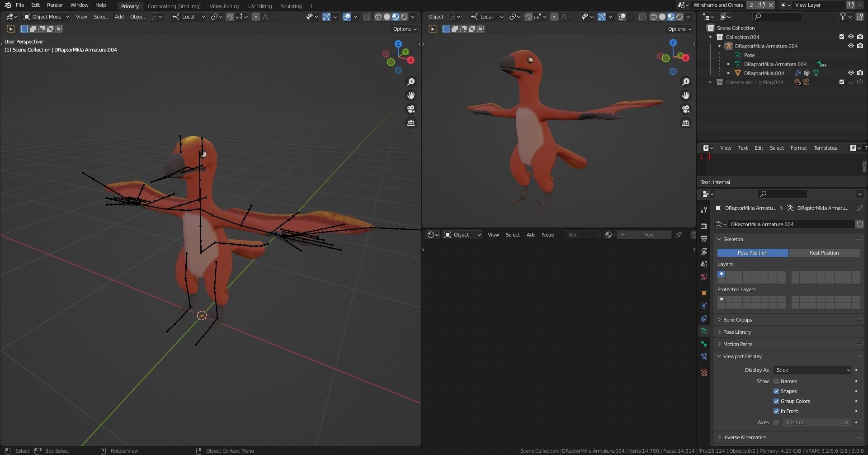The image size is (868, 455).
Task: Open the Physics properties tab
Action: click(704, 306)
